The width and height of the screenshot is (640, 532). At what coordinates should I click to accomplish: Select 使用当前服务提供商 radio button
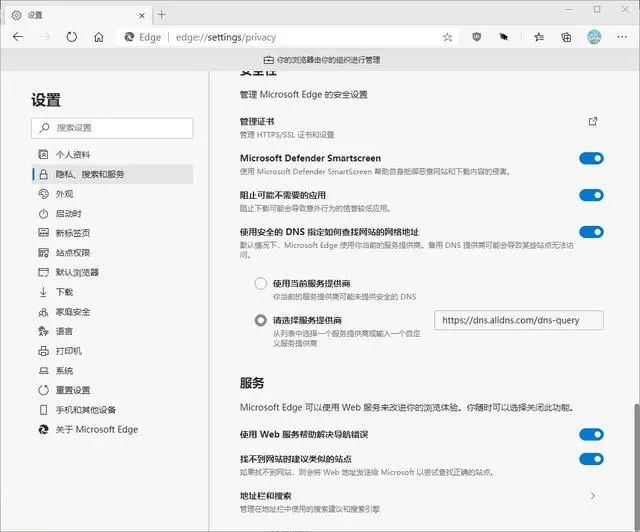pos(260,283)
